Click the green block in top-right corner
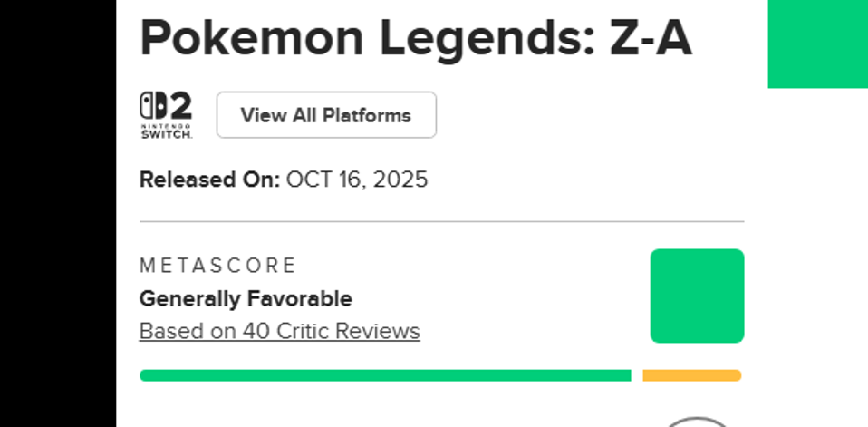Image resolution: width=868 pixels, height=427 pixels. coord(817,43)
